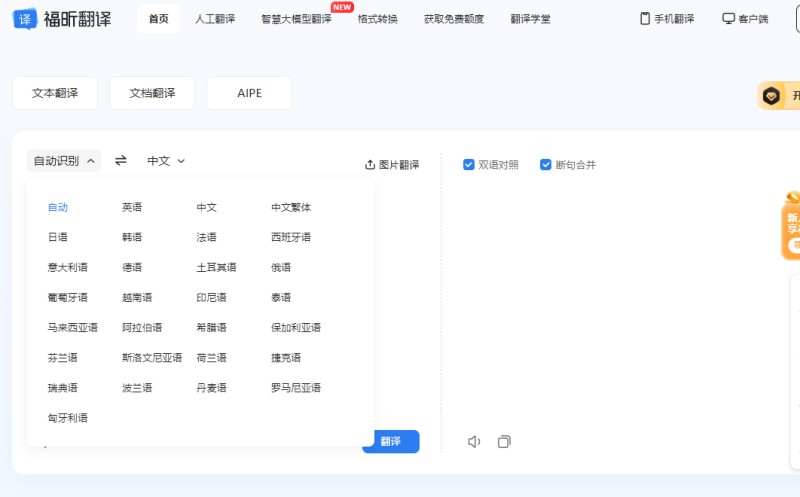
Task: Play translation audio speaker icon
Action: tap(474, 441)
